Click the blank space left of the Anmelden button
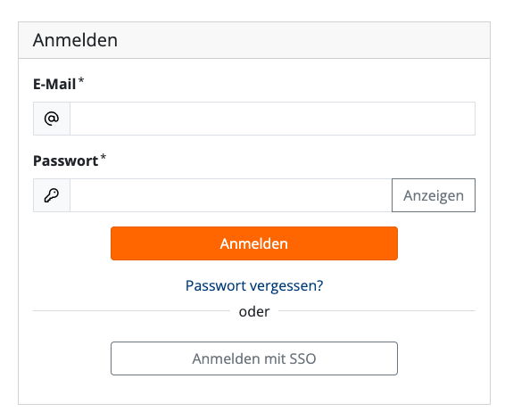This screenshot has width=513, height=420. pos(71,243)
